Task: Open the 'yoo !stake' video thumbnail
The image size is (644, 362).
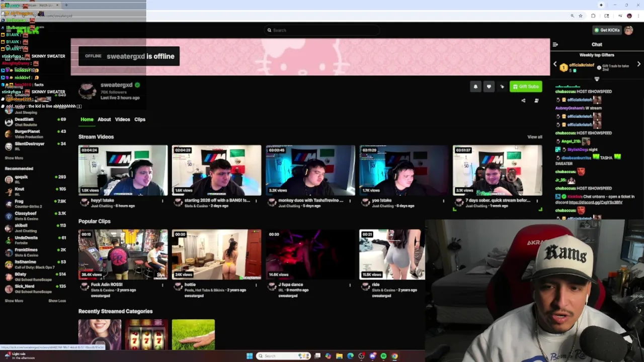Action: pos(404,170)
